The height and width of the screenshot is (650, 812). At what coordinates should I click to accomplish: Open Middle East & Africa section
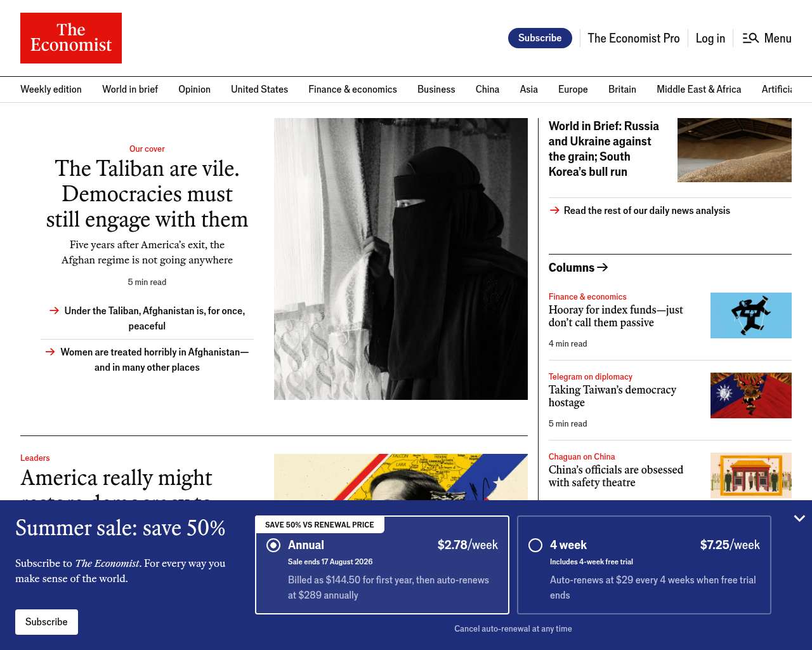699,90
